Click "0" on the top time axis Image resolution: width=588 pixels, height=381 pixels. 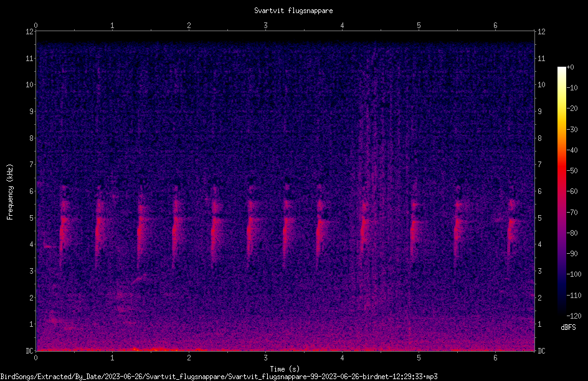point(36,26)
